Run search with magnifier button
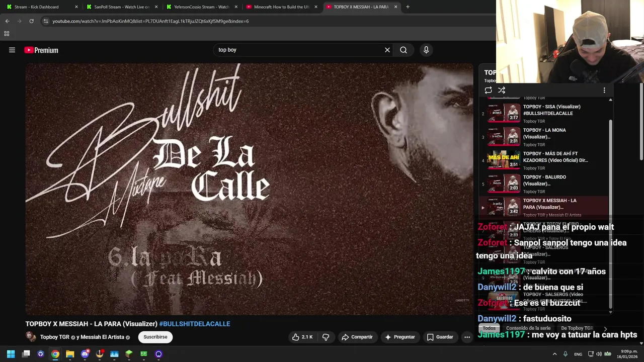644x362 pixels. click(x=404, y=50)
